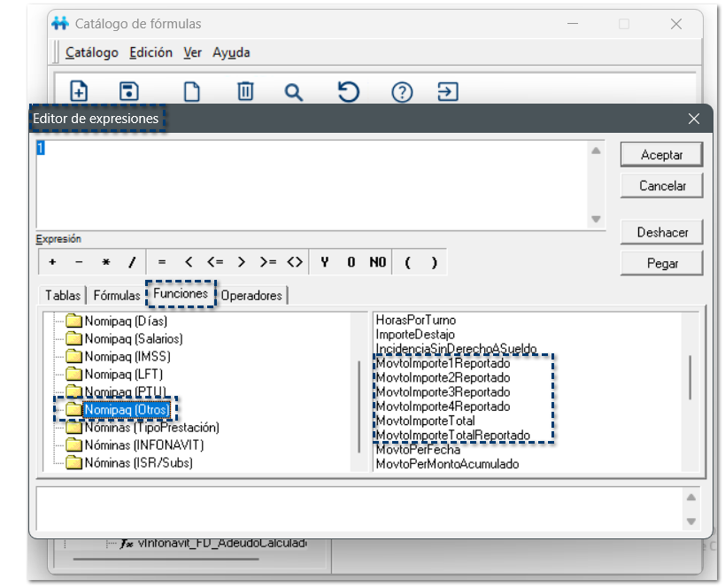Choose MovtoImporteTotal from function list
725x588 pixels.
click(425, 421)
